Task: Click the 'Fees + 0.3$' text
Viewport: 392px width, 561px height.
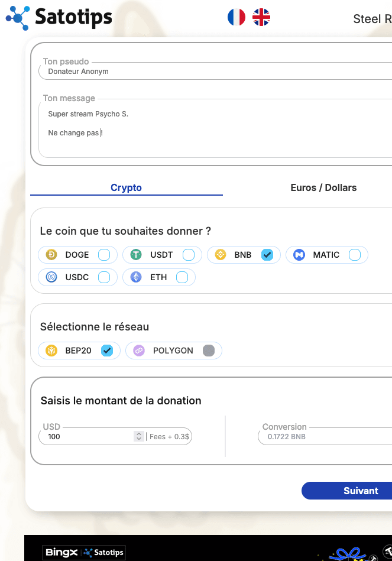Action: click(x=169, y=436)
